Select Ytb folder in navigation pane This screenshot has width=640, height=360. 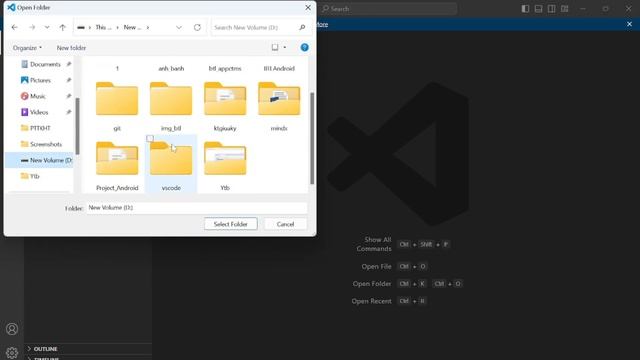point(35,176)
